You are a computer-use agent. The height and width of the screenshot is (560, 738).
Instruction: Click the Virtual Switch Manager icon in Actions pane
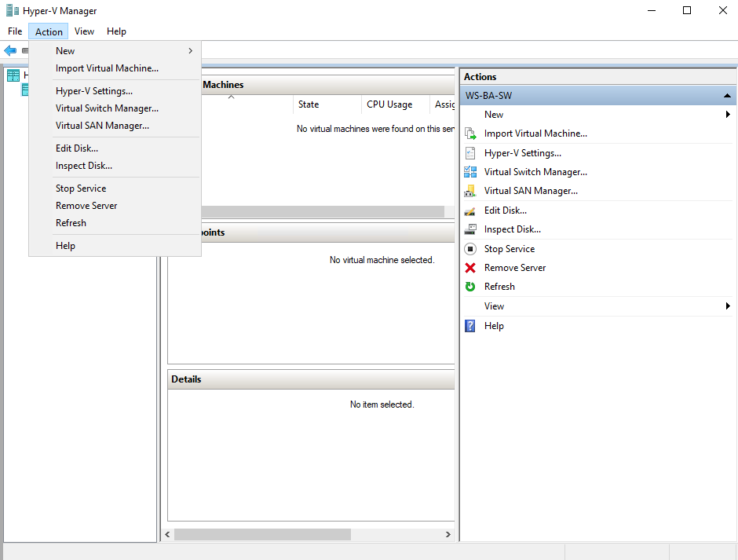(x=470, y=172)
